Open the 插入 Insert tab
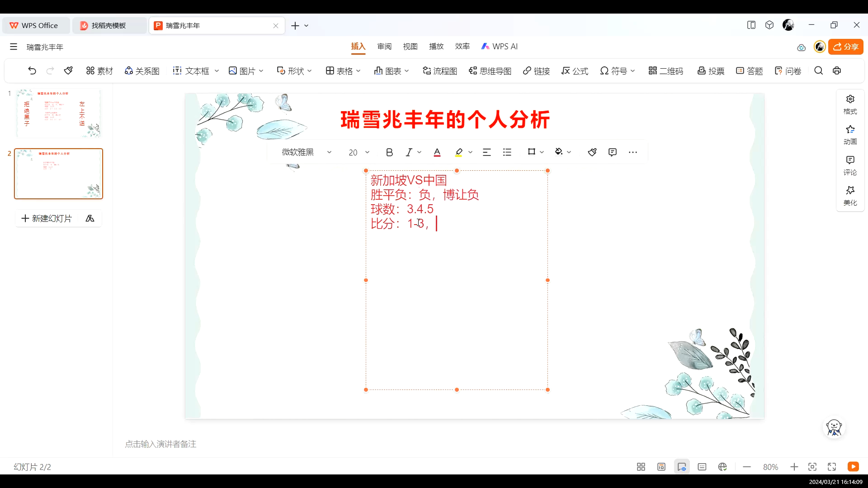The image size is (868, 488). click(x=358, y=47)
